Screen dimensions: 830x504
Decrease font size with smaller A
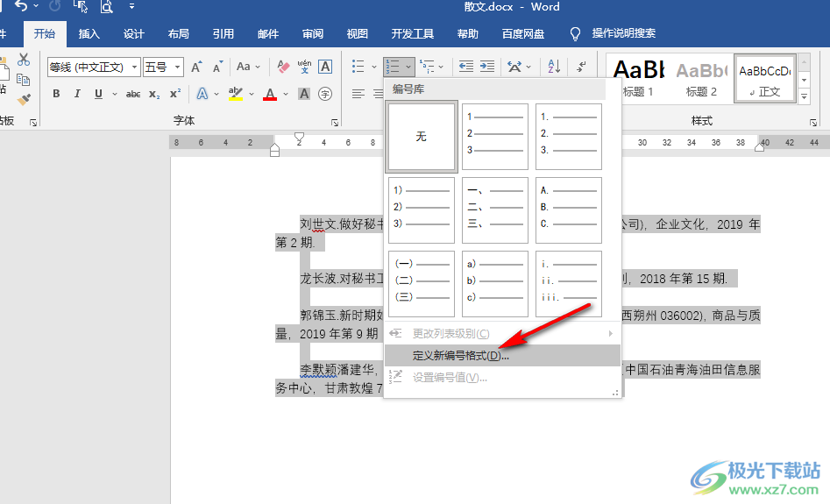tap(217, 67)
